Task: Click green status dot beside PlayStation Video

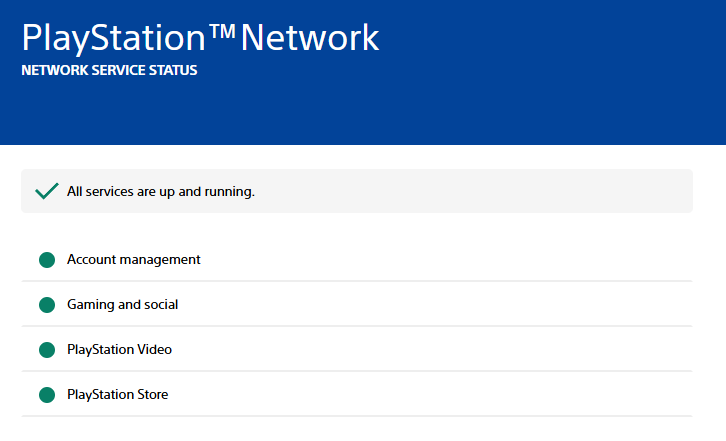Action: click(x=47, y=350)
